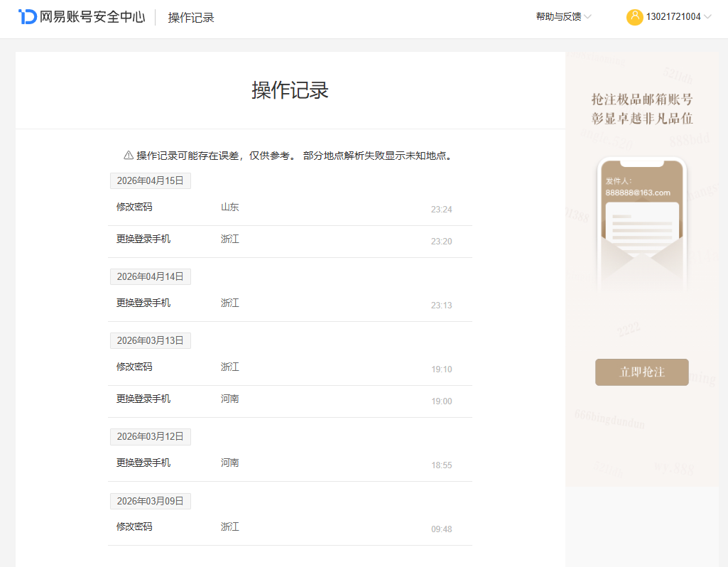This screenshot has width=728, height=567.
Task: Click the 19:10 timestamp
Action: (x=442, y=369)
